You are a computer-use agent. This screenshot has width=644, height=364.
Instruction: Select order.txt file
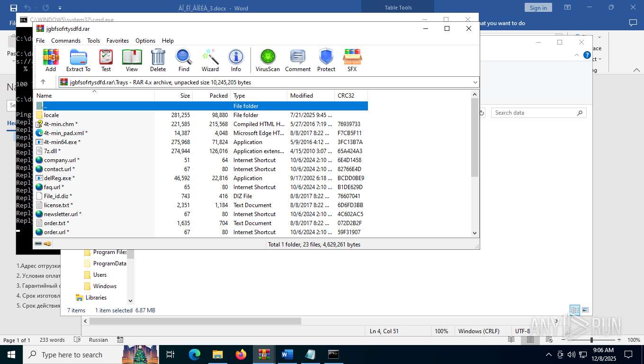pos(201,223)
